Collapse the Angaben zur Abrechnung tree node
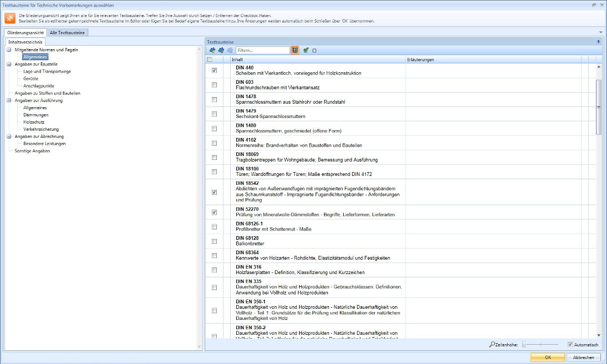This screenshot has width=607, height=364. pyautogui.click(x=9, y=136)
